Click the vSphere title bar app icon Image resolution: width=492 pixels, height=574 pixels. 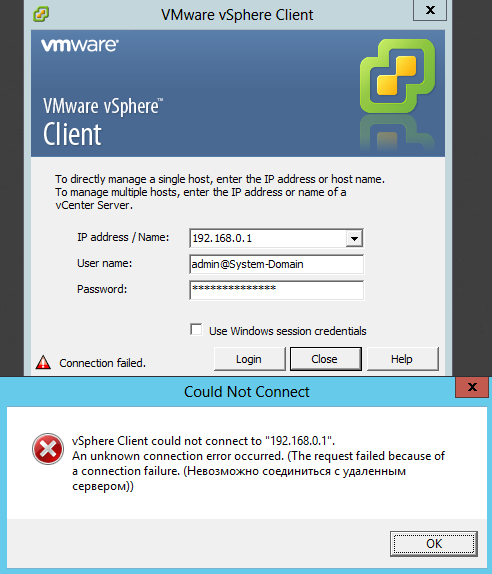pyautogui.click(x=41, y=14)
